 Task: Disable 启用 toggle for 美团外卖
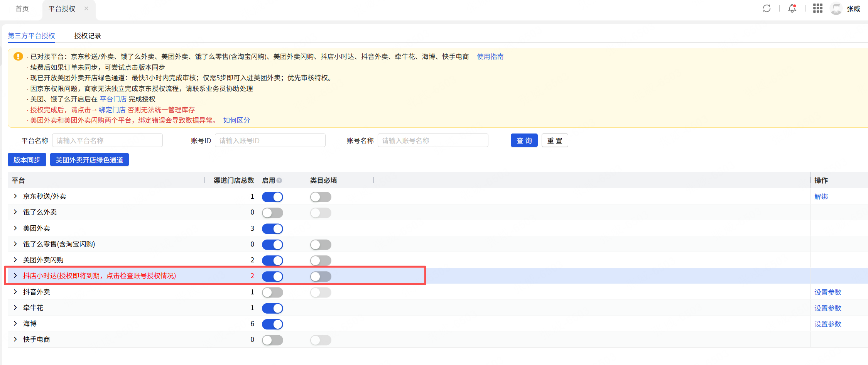coord(272,229)
